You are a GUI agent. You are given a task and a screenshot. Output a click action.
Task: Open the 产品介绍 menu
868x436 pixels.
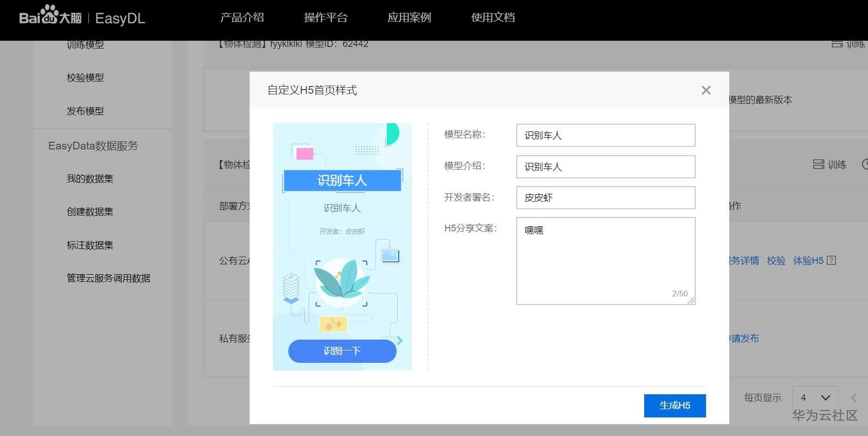[242, 18]
